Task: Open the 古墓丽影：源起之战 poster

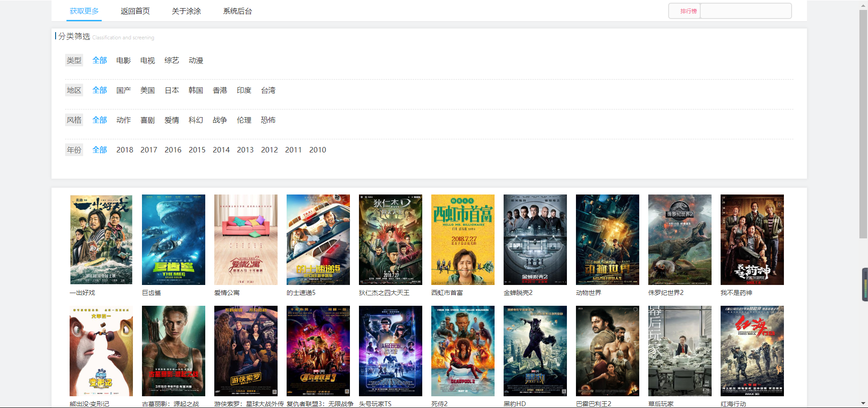Action: click(174, 351)
